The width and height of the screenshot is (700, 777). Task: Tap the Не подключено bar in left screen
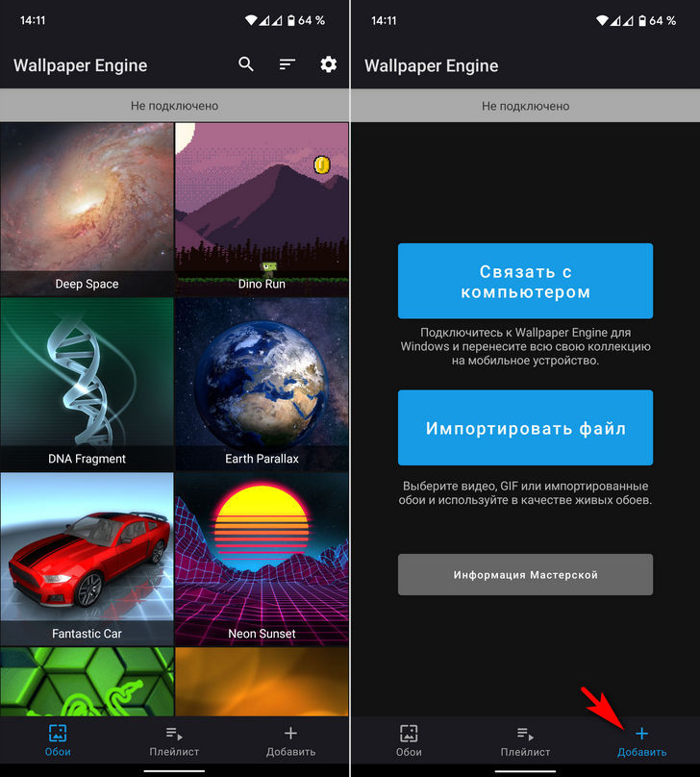(x=174, y=106)
